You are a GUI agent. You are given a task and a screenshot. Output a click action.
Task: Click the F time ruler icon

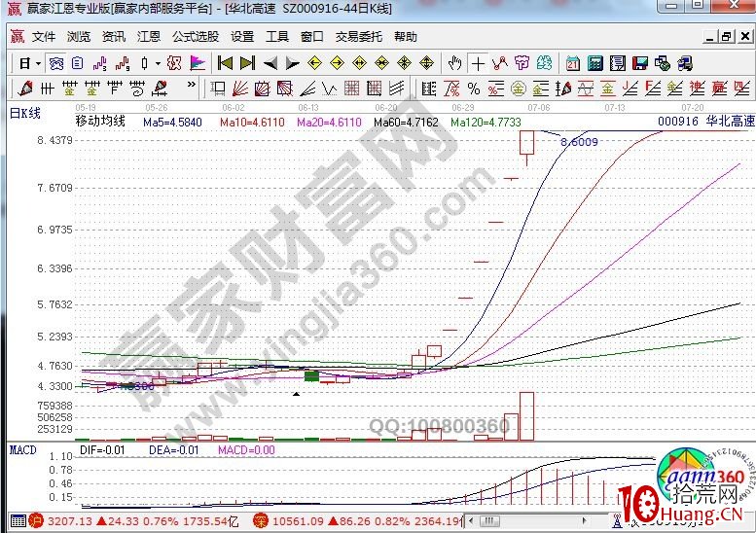[115, 89]
